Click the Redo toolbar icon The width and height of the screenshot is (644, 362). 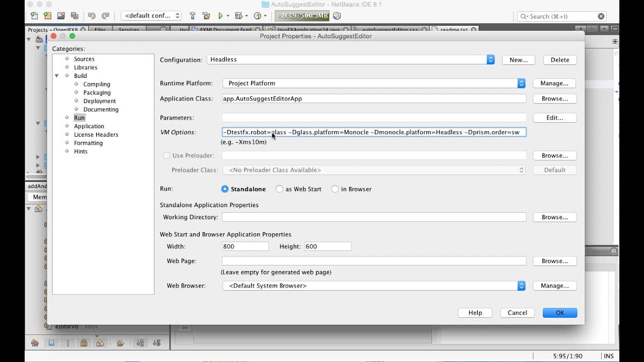pyautogui.click(x=105, y=16)
